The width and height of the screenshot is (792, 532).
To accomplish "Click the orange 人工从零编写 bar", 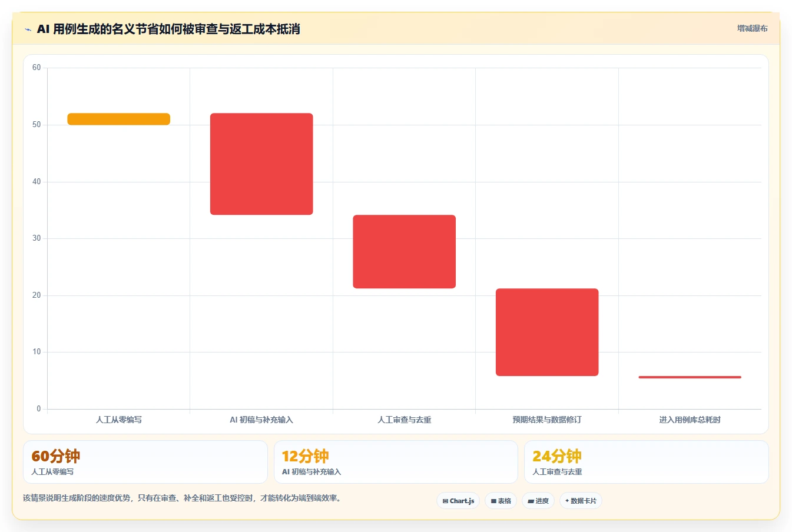I will [x=119, y=119].
